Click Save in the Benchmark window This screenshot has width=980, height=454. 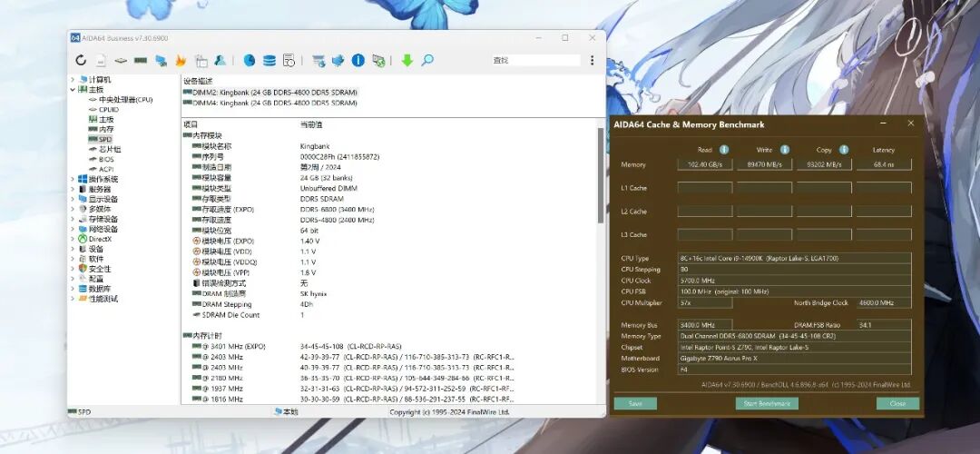click(635, 404)
